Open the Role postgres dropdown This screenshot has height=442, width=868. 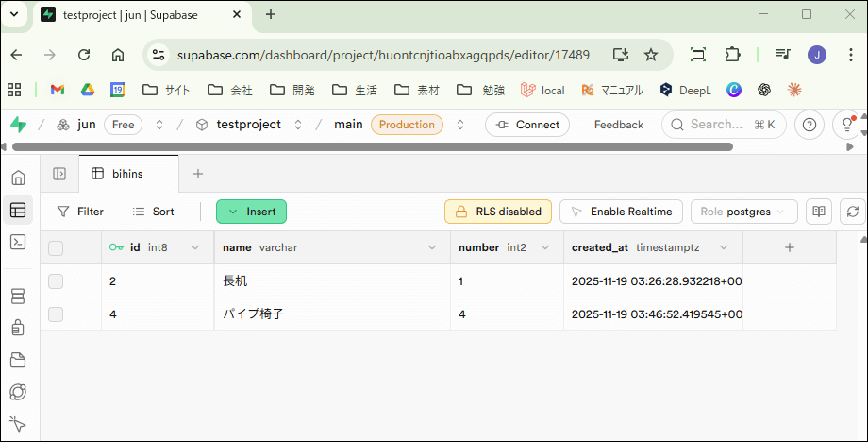[x=744, y=212]
